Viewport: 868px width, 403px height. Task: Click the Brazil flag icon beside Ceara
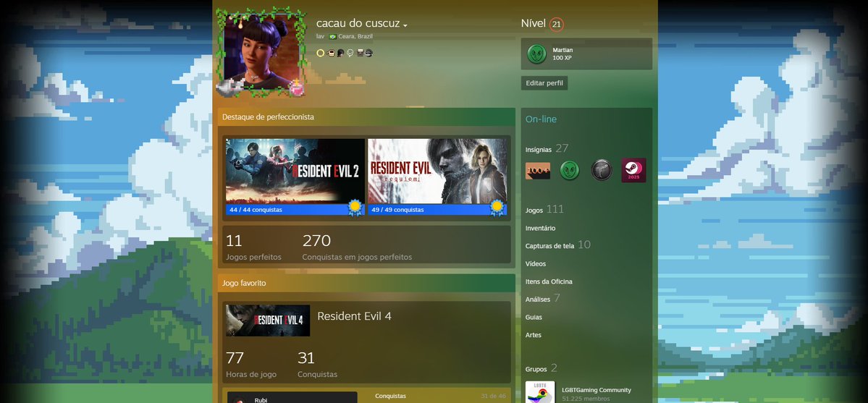[333, 36]
